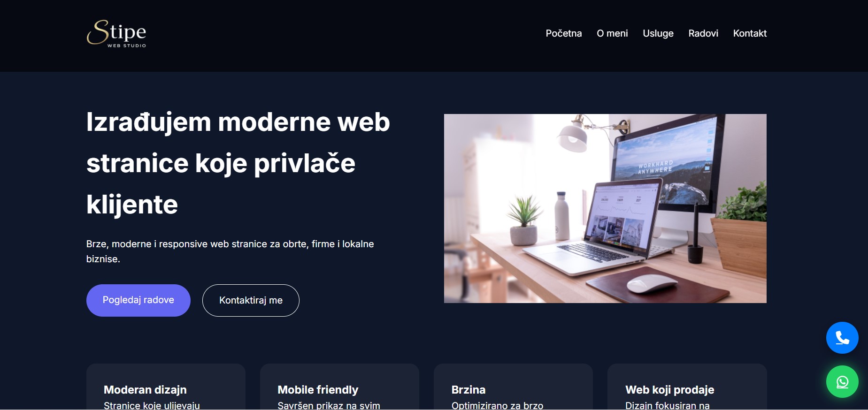Navigate to Kontakt in header
868x410 pixels.
(x=750, y=33)
